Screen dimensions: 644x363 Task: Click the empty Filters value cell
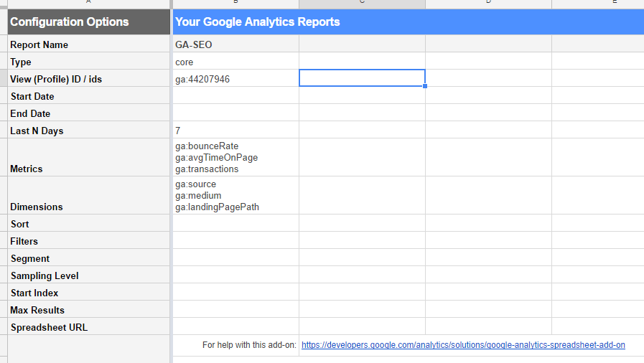point(235,241)
